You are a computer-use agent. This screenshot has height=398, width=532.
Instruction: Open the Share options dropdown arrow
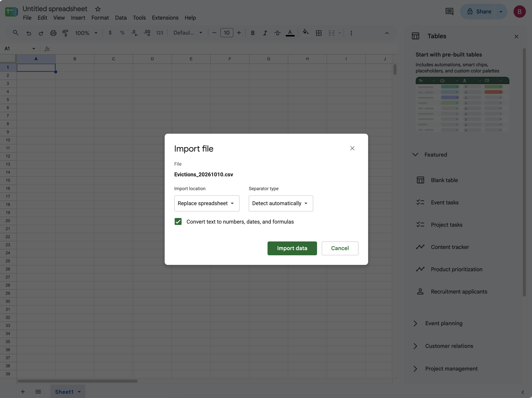point(501,12)
